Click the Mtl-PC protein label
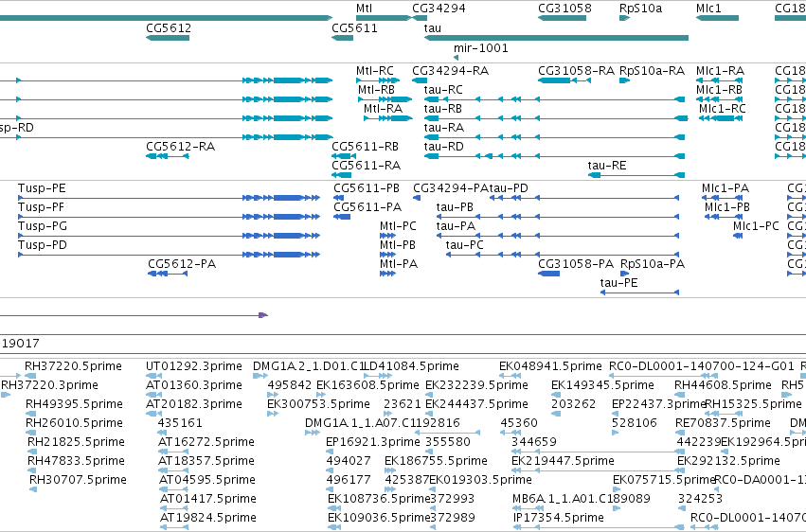This screenshot has width=806, height=532. click(398, 226)
